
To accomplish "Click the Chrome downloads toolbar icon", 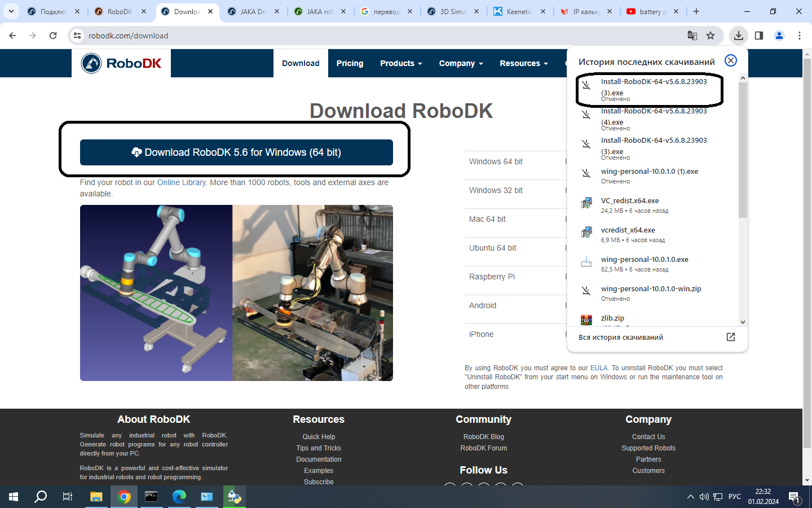I will 738,36.
